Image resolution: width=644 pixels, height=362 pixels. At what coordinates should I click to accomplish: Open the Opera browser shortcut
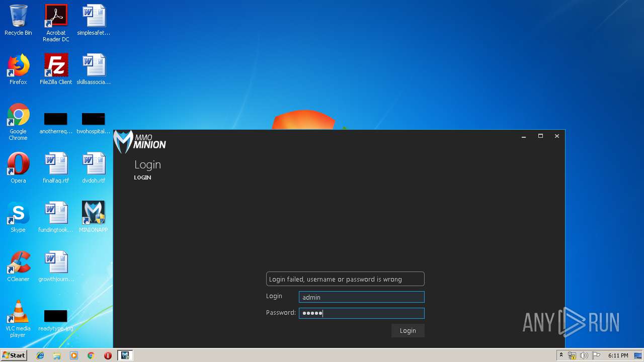[x=18, y=168]
